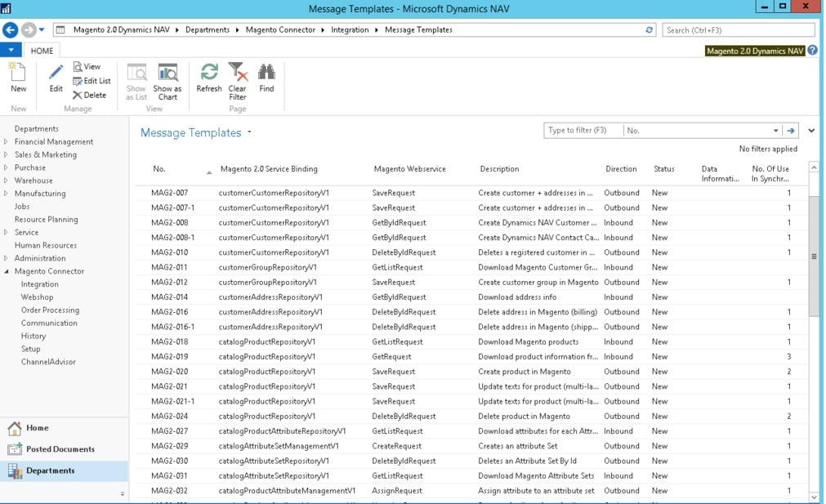This screenshot has height=504, width=826.
Task: Open History under Magento Connector
Action: point(33,336)
